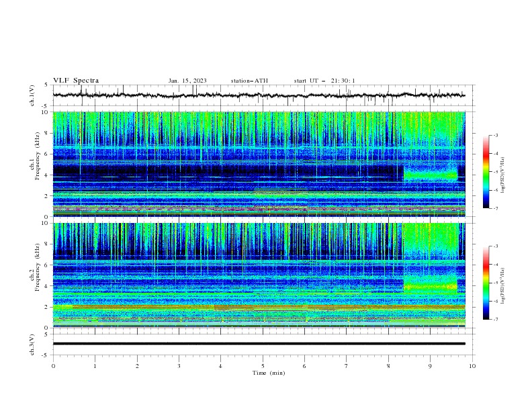Viewport: 532px width, 411px height.
Task: Click the 'ch.3(V)' waveform axis label
Action: point(32,345)
